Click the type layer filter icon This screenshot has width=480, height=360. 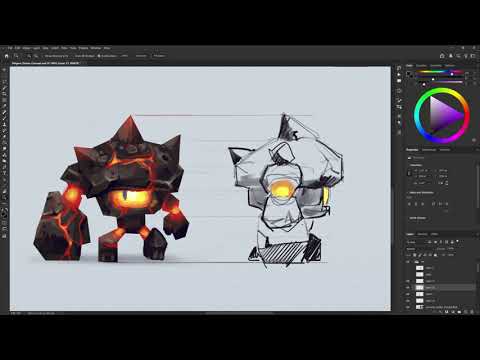click(441, 242)
